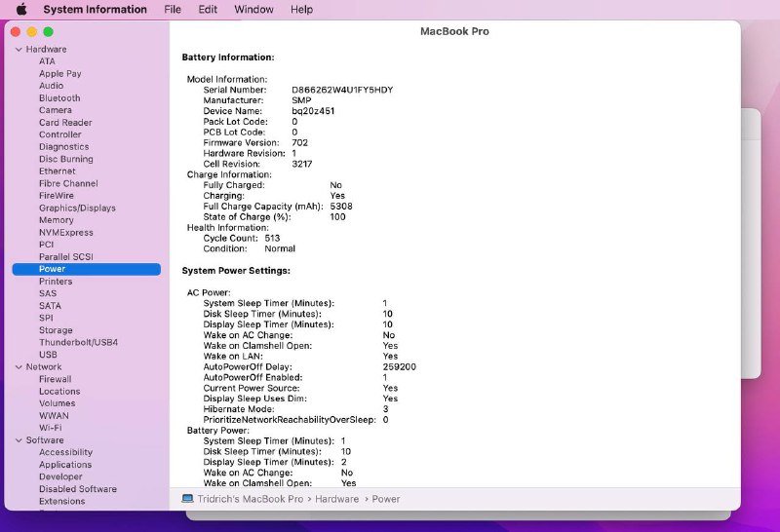The image size is (780, 532).
Task: Select Bluetooth in the sidebar
Action: pos(59,98)
